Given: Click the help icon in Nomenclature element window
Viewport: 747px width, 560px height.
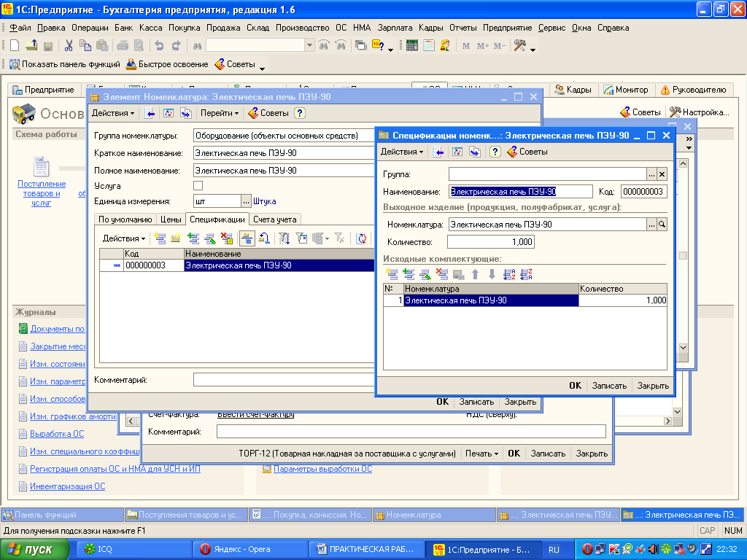Looking at the screenshot, I should 299,113.
